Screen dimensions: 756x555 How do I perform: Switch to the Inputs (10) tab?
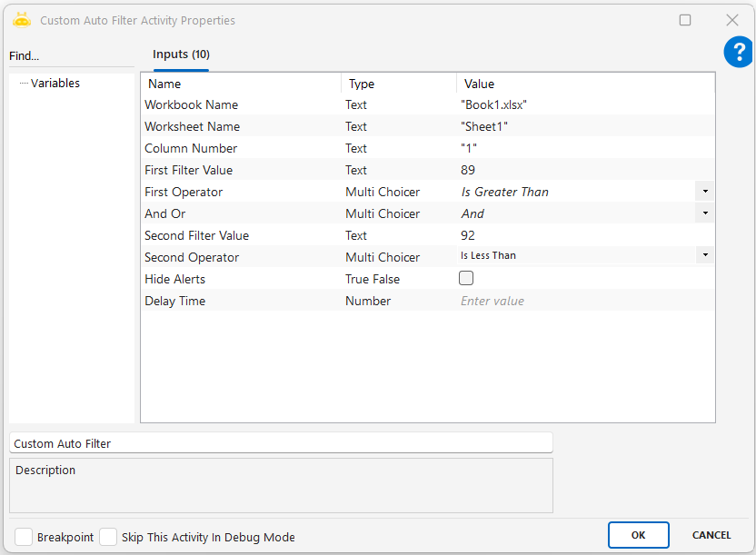coord(181,55)
